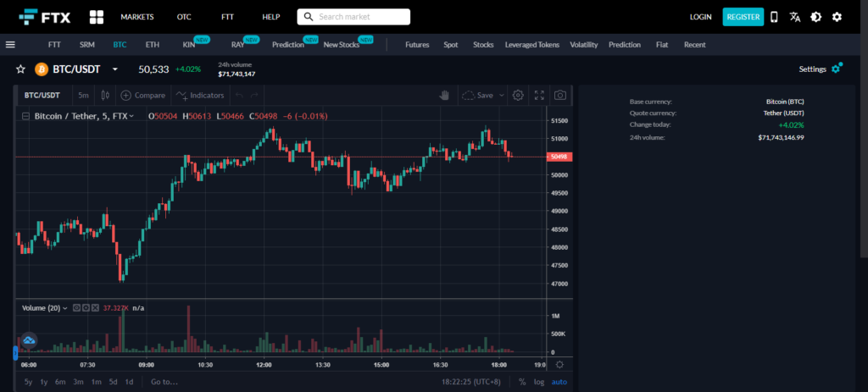This screenshot has width=868, height=392.
Task: Select the hand pan tool
Action: click(x=444, y=95)
